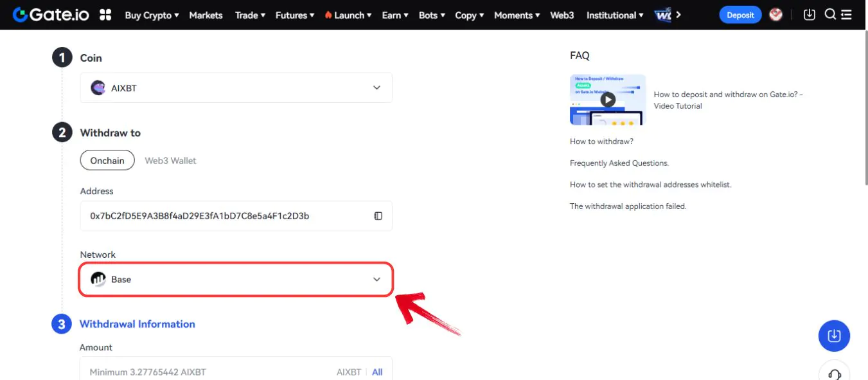Click the right arrow to scroll the nav bar
868x380 pixels.
pyautogui.click(x=678, y=15)
